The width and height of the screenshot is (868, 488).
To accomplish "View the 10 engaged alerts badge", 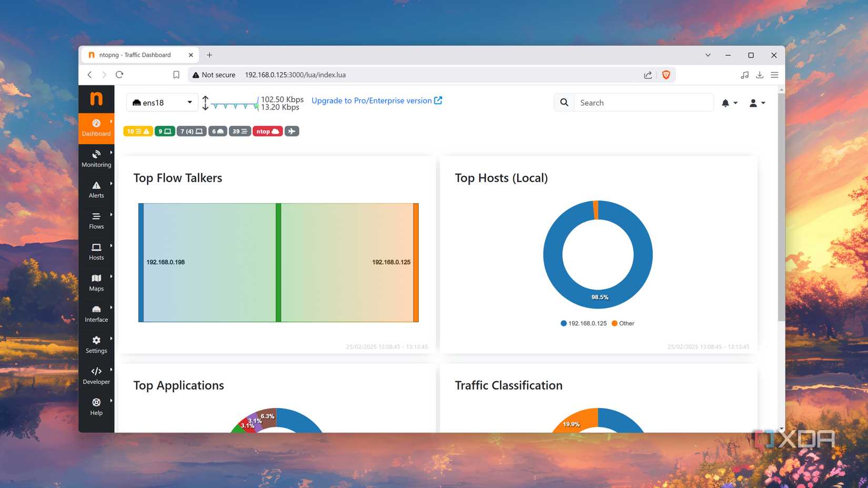I will (137, 131).
